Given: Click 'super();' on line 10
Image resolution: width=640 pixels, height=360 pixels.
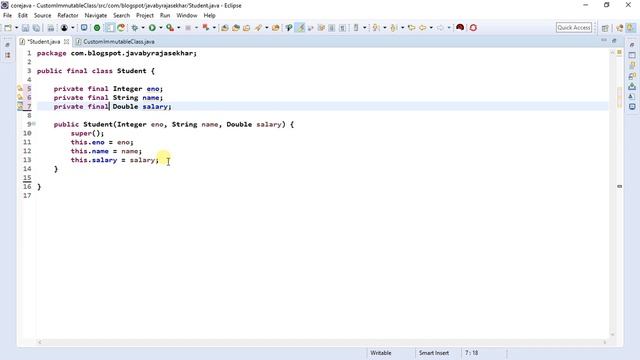Looking at the screenshot, I should (87, 133).
